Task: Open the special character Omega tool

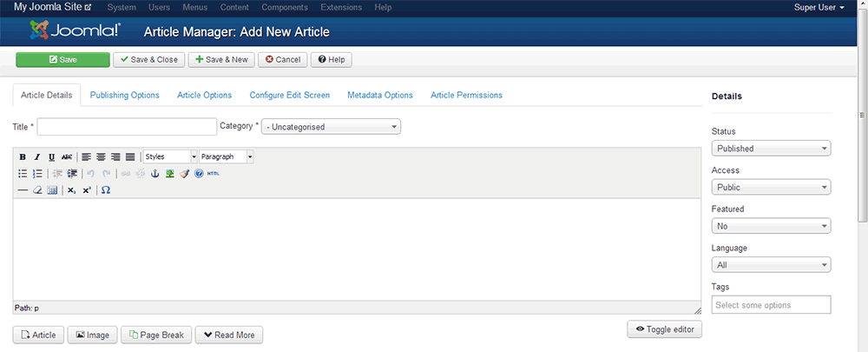Action: point(106,190)
